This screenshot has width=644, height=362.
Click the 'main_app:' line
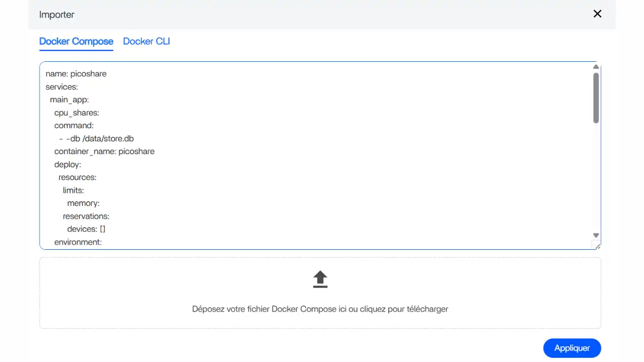pos(69,99)
